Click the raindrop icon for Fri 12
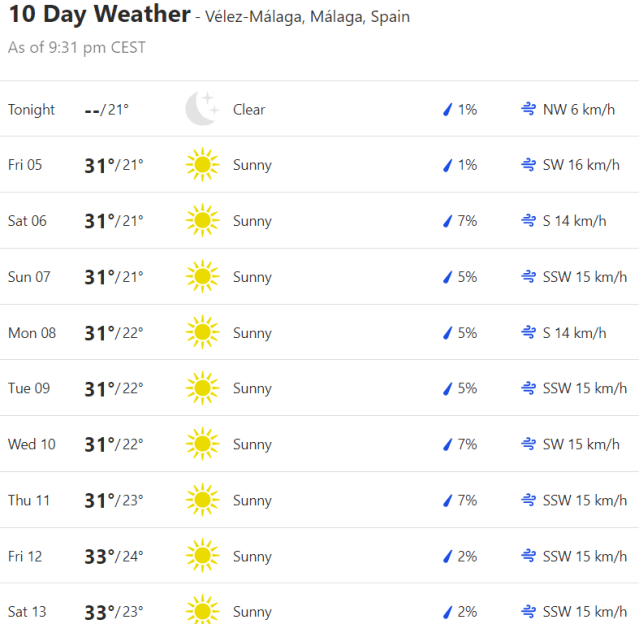 (x=448, y=556)
